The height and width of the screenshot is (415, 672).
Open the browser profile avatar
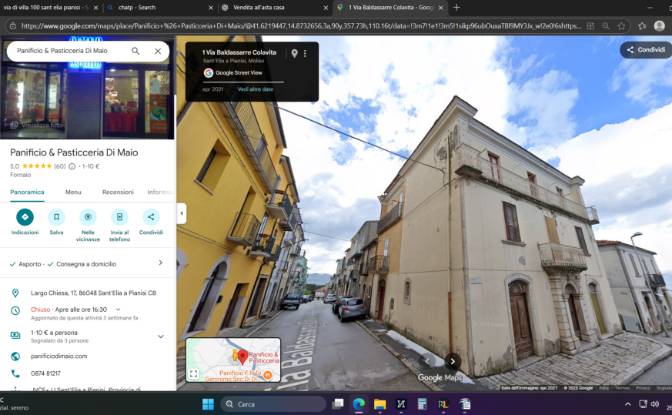660,26
